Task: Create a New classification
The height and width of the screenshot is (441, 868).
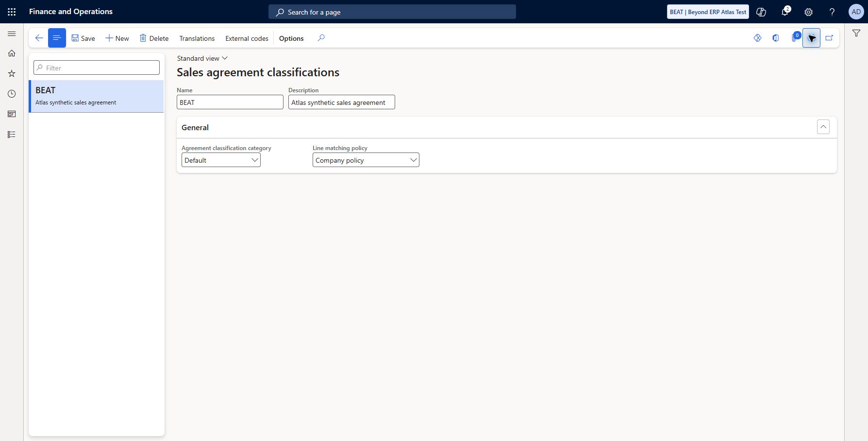Action: (x=117, y=38)
